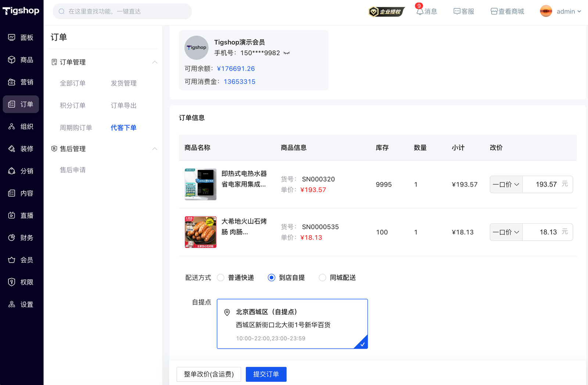Click the view store icon

[x=494, y=11]
